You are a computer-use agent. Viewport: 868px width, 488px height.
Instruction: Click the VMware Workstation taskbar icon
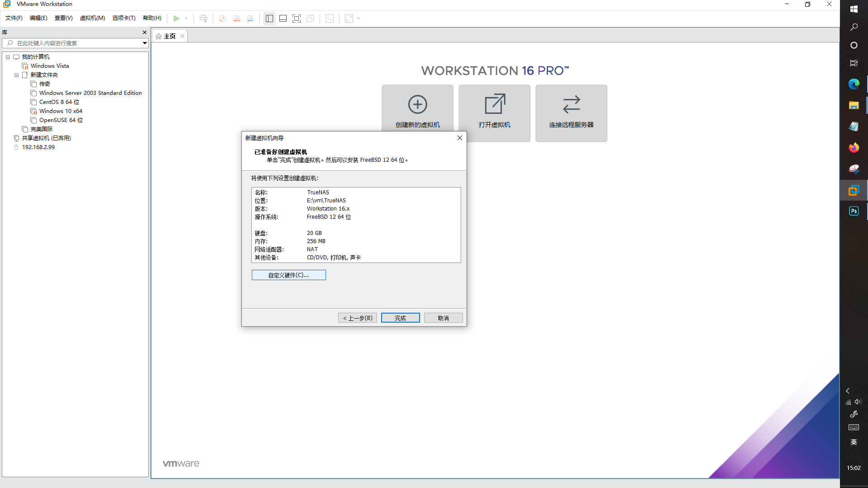(x=854, y=190)
